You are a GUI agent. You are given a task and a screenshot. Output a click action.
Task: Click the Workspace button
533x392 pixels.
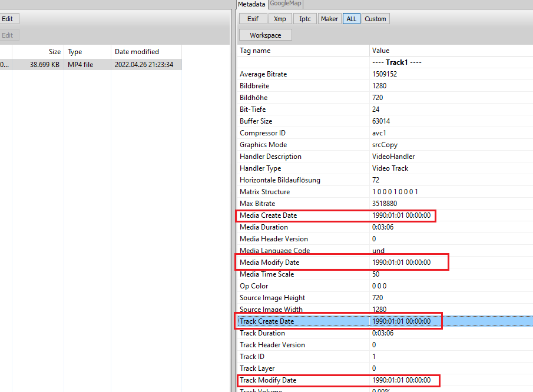coord(266,35)
